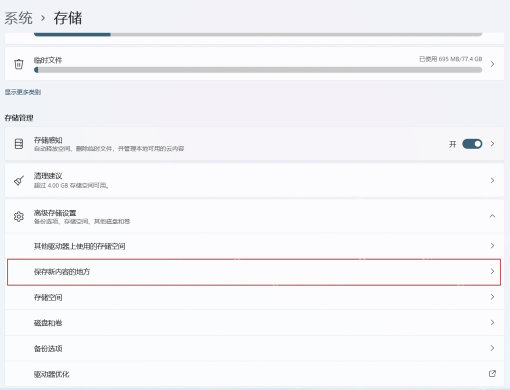Click the 高级存储设置 title text
Image resolution: width=510 pixels, height=390 pixels.
pyautogui.click(x=55, y=213)
